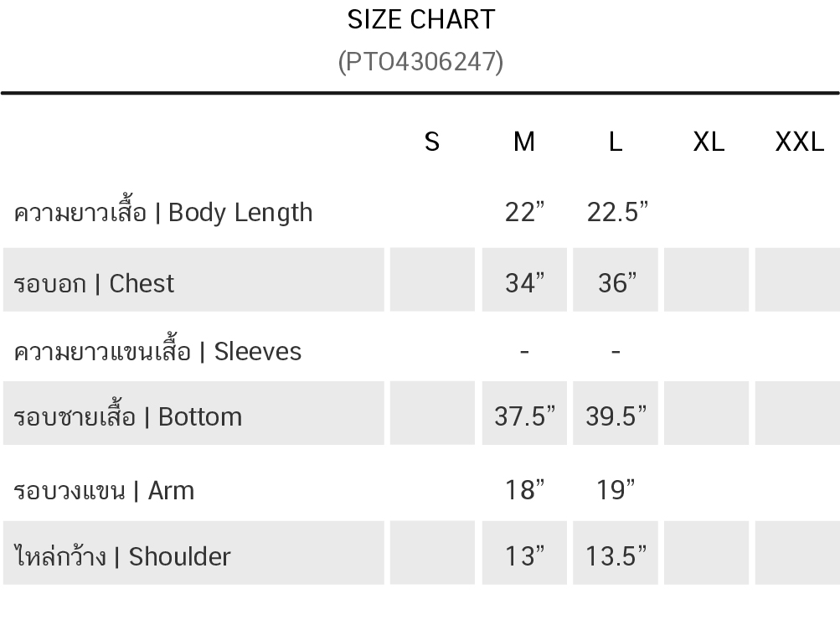
Task: Click the S size column header
Action: coord(432,142)
